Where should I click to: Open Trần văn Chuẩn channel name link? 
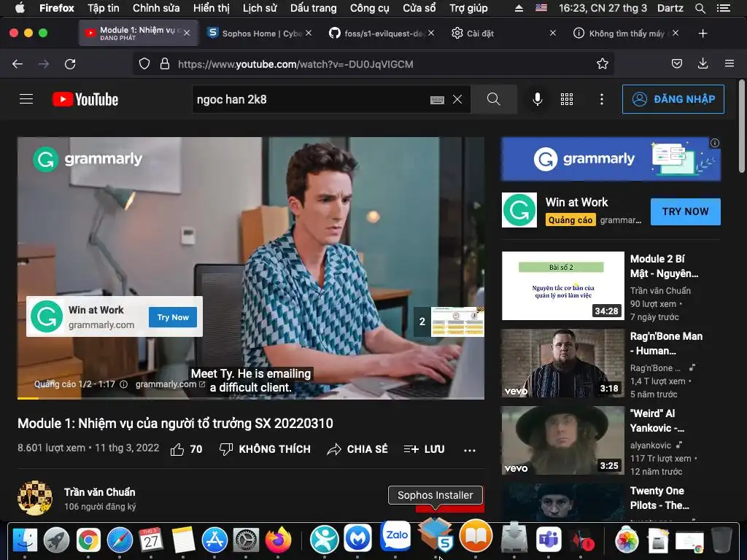coord(99,492)
